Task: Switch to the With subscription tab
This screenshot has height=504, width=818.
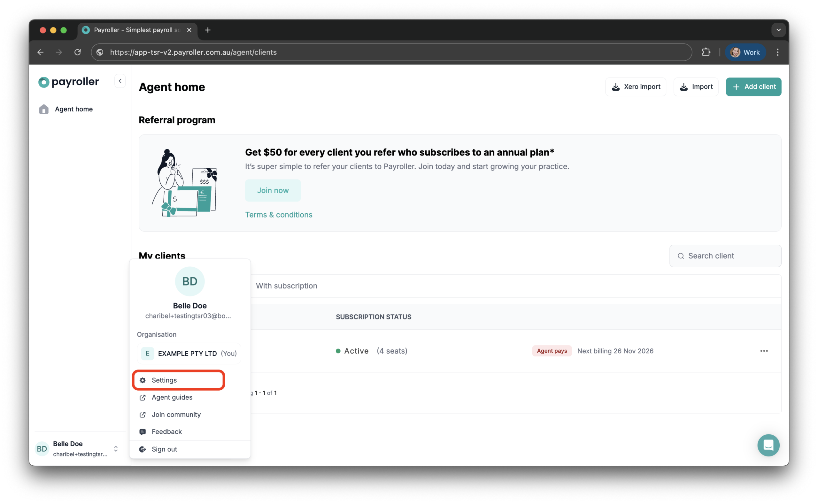Action: point(286,286)
